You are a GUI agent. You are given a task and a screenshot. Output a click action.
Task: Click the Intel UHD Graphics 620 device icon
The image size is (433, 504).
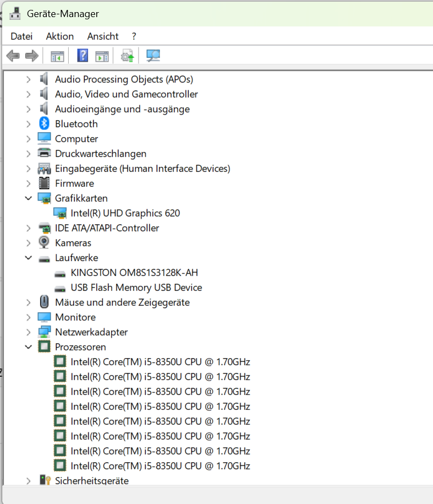pos(60,213)
